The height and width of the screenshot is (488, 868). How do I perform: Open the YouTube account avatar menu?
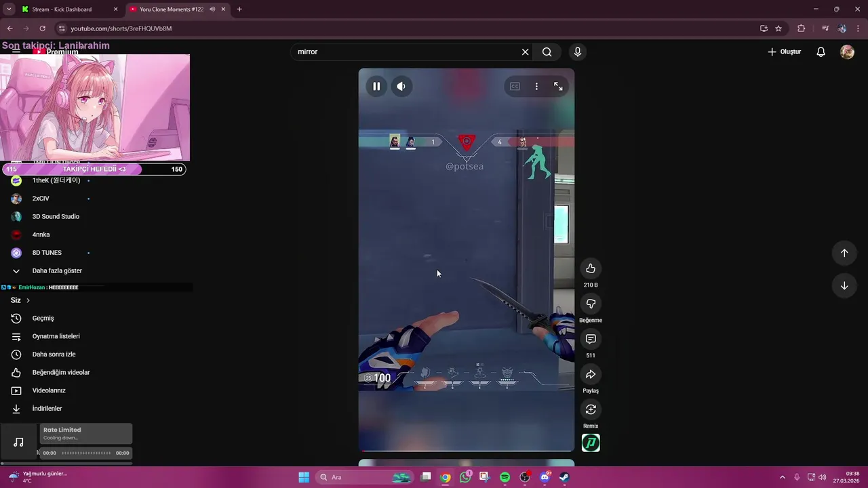point(847,52)
